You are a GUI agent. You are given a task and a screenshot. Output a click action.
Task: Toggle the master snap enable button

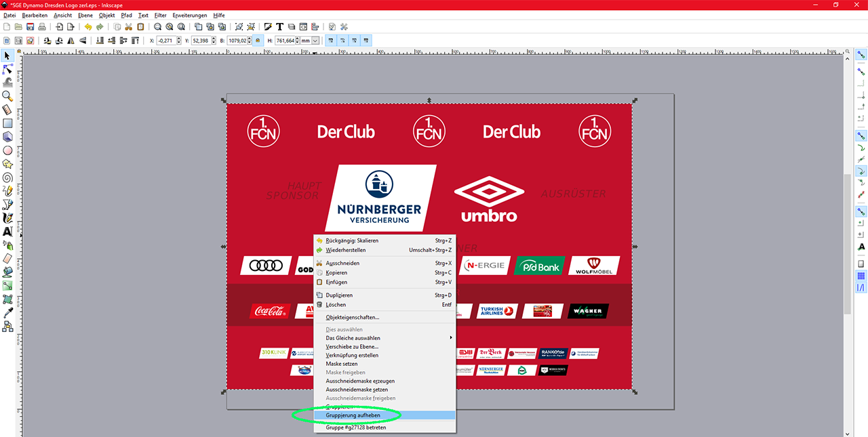click(x=861, y=54)
